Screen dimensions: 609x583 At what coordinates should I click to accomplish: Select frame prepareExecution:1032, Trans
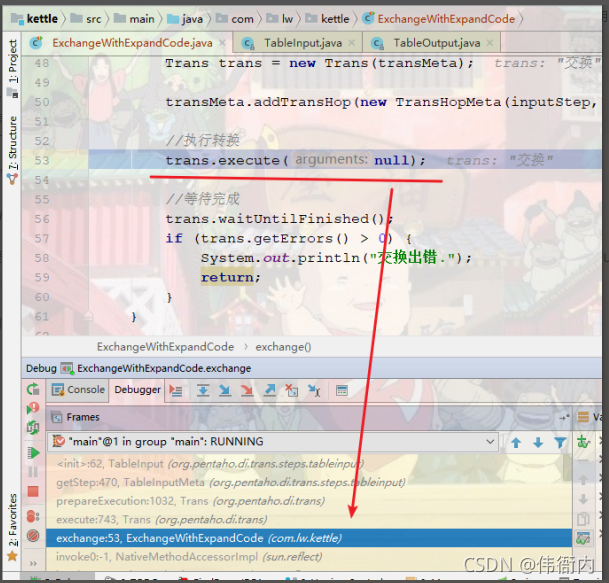coord(309,501)
